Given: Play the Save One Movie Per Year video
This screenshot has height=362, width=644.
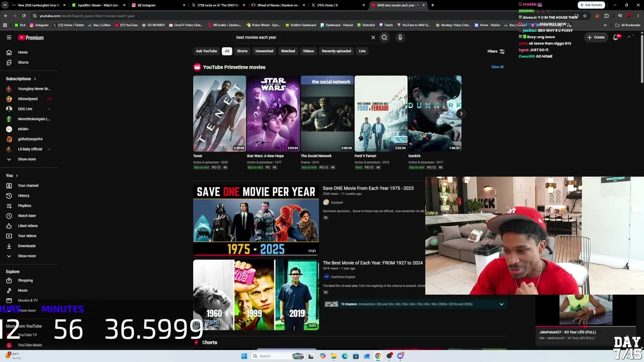Looking at the screenshot, I should 256,220.
